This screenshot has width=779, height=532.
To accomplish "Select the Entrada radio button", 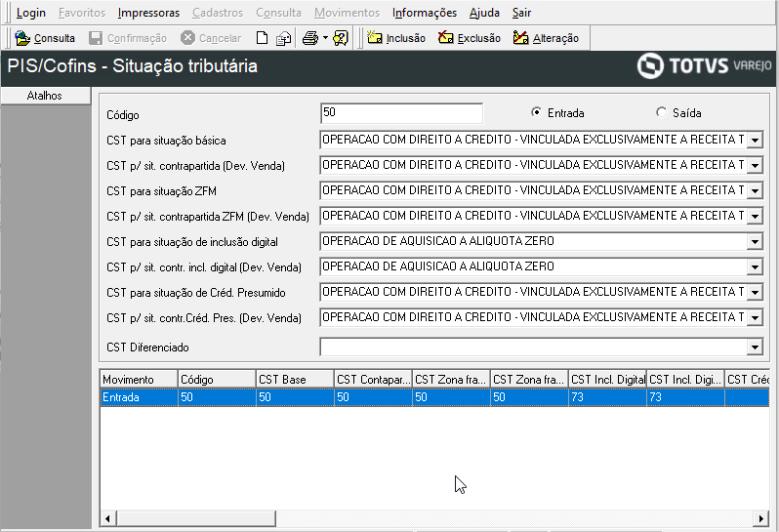I will click(536, 112).
